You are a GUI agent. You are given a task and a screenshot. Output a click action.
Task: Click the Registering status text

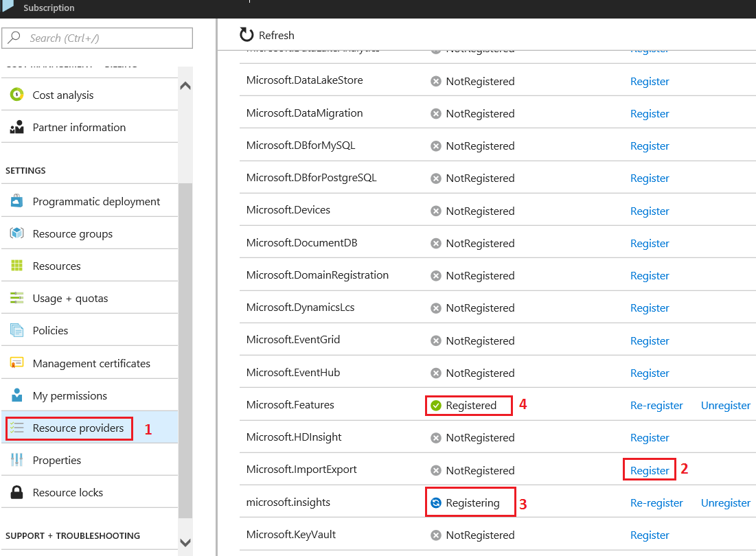(472, 502)
